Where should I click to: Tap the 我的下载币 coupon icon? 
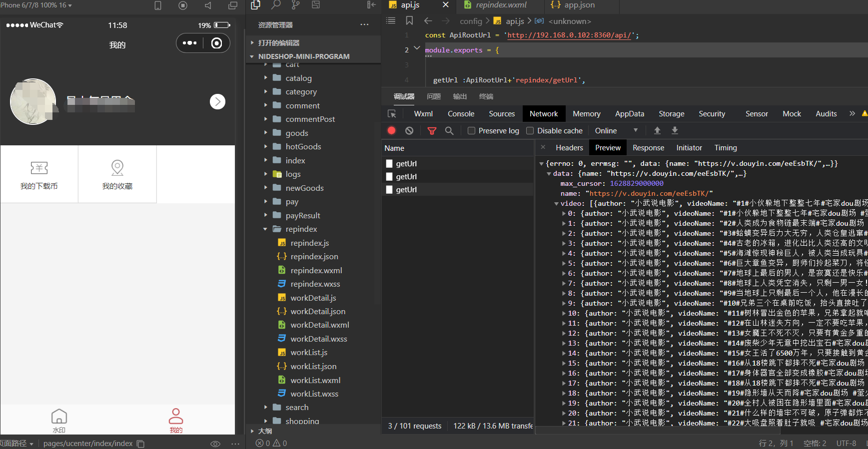pos(39,168)
